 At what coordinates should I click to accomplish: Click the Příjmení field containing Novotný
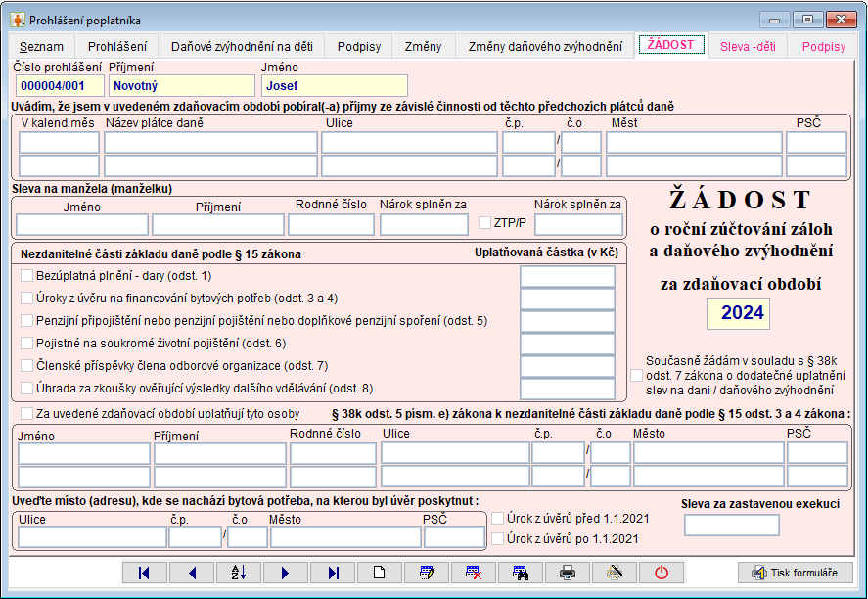click(x=182, y=86)
